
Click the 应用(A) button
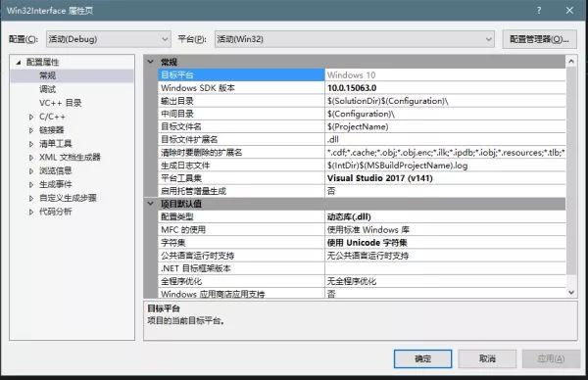[x=551, y=358]
